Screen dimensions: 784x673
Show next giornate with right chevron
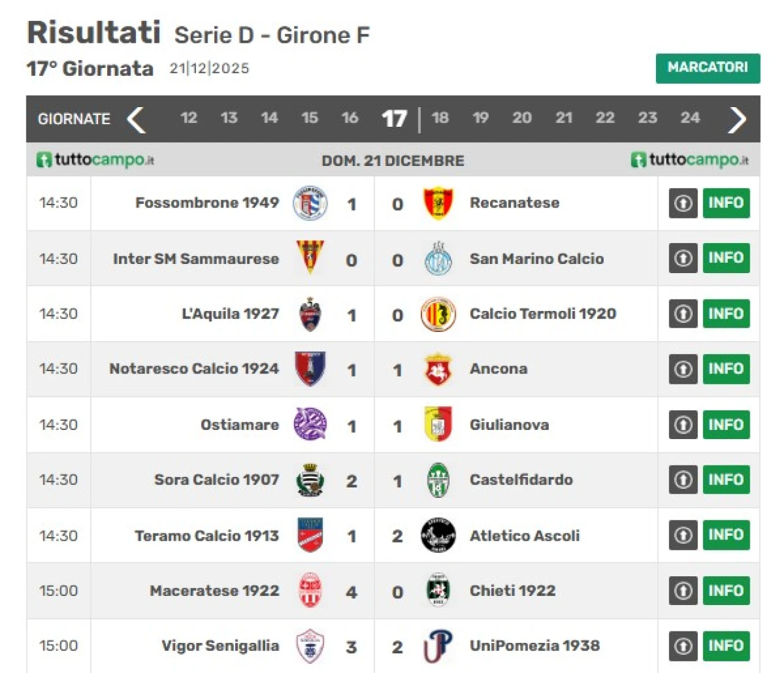click(x=737, y=119)
